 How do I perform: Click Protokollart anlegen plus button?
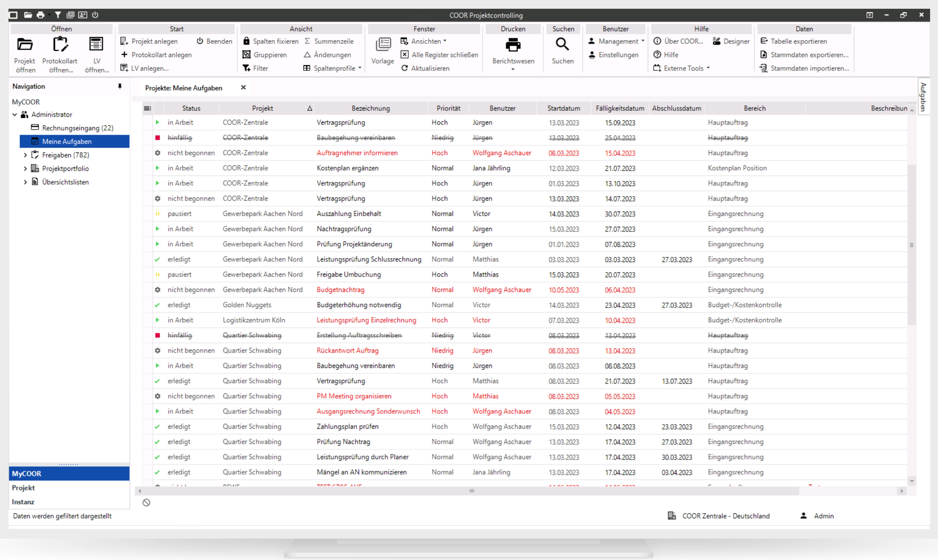156,55
